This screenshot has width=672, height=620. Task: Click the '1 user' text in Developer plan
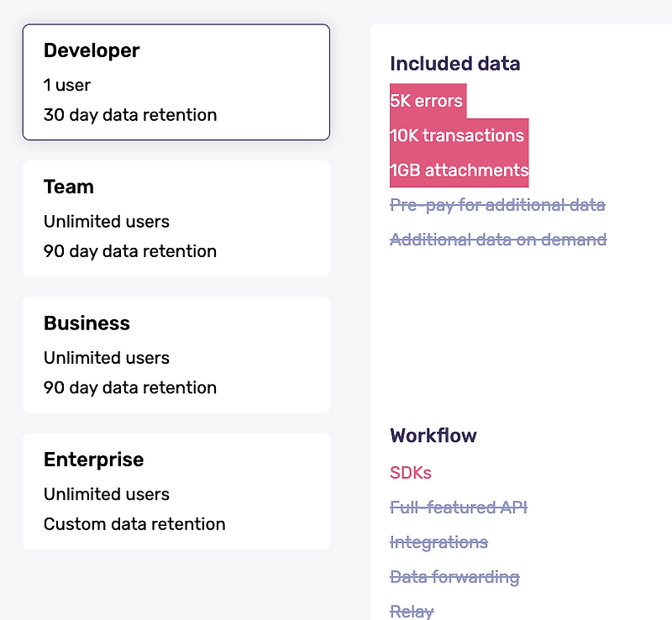(x=67, y=85)
